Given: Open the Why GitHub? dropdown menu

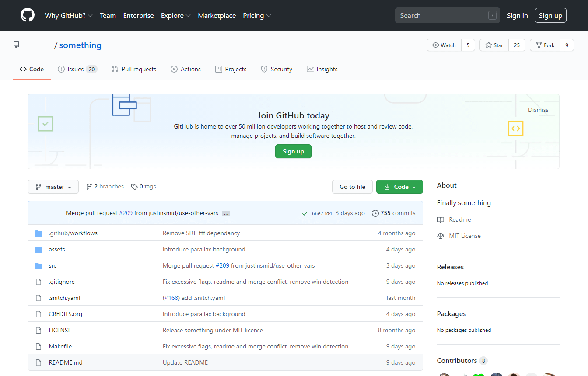Looking at the screenshot, I should click(x=68, y=15).
